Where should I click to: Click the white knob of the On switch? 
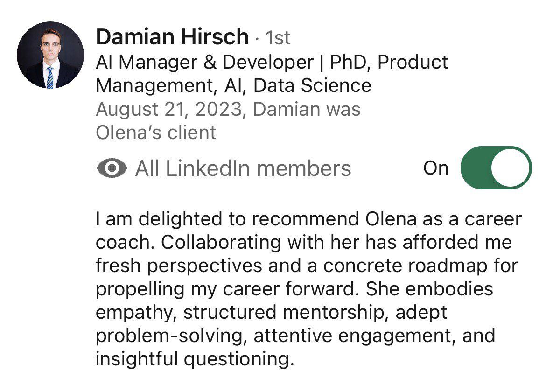[x=511, y=168]
